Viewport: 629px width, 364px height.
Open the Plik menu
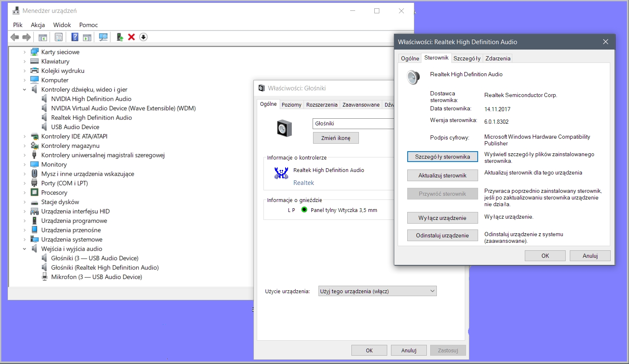[x=18, y=25]
